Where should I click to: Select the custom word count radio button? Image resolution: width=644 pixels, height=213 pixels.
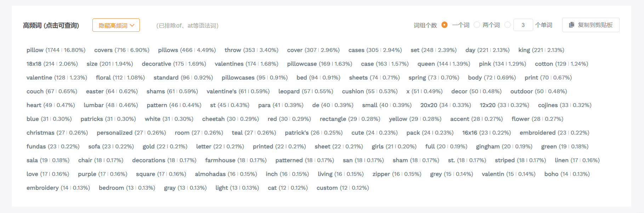click(508, 25)
